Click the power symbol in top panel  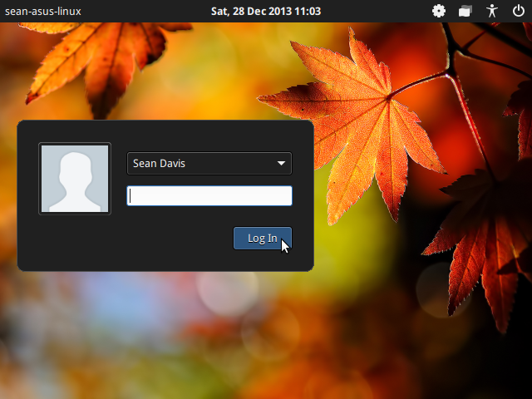pos(519,12)
